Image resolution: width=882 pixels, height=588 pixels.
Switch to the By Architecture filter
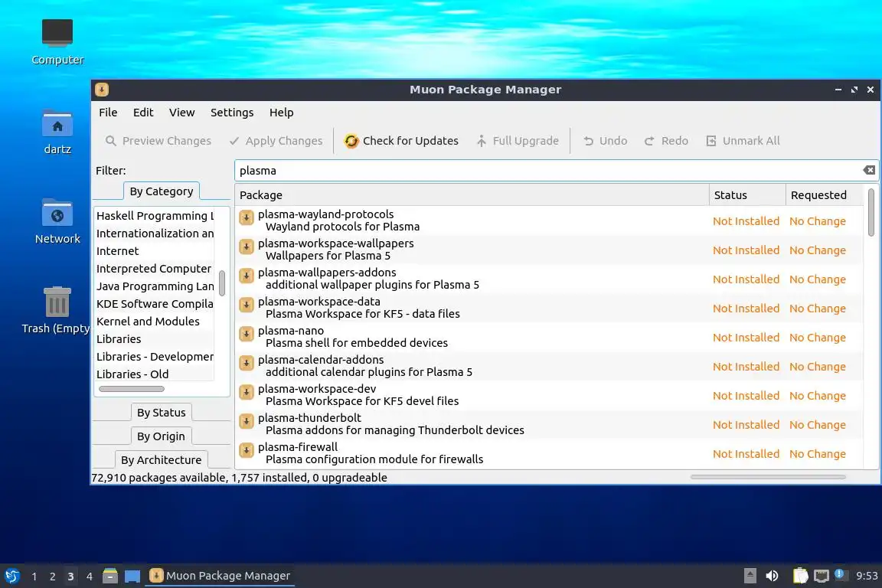[161, 459]
